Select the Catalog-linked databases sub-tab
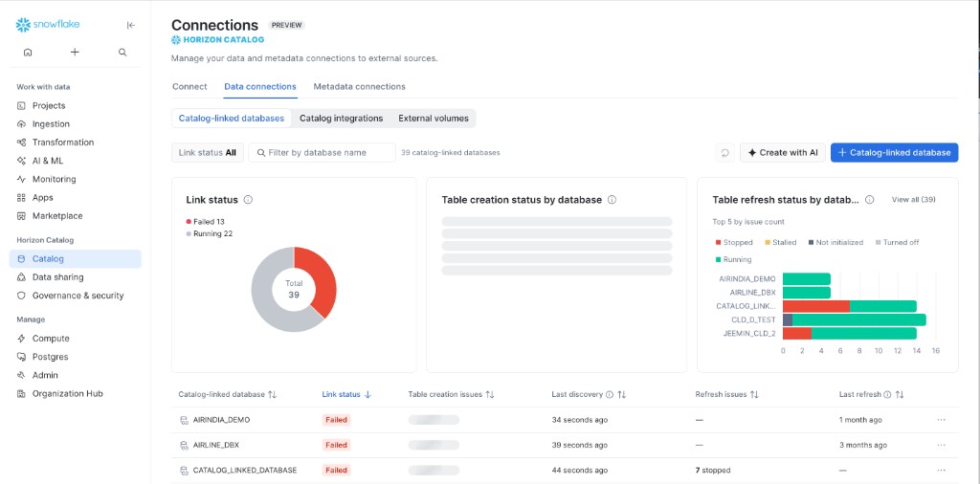Image resolution: width=980 pixels, height=484 pixels. (232, 118)
